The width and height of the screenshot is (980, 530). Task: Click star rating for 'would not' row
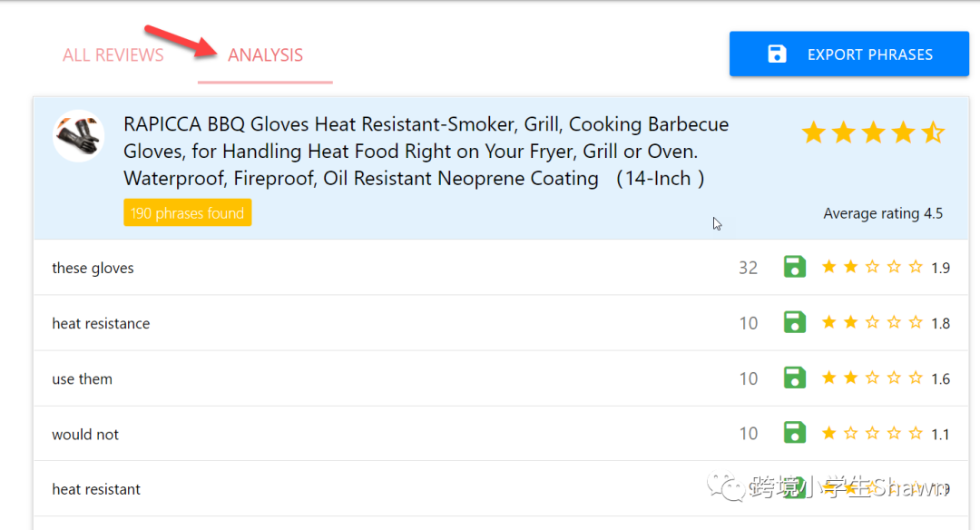click(x=871, y=434)
